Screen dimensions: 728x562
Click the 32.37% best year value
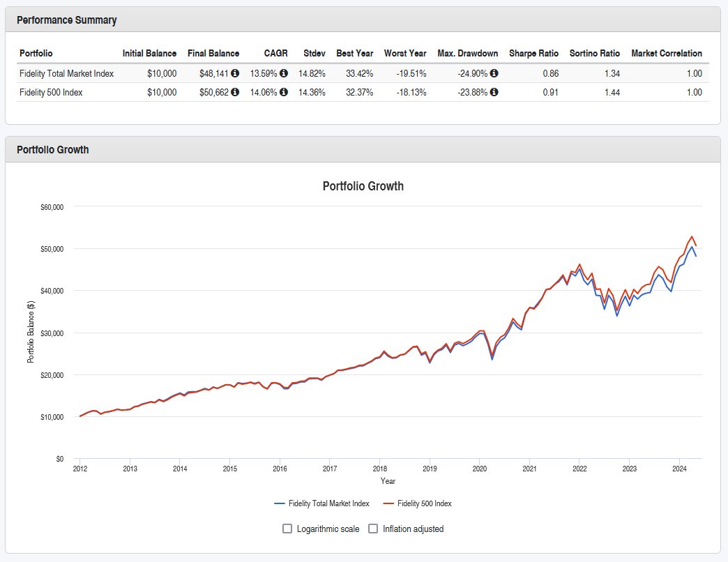359,92
